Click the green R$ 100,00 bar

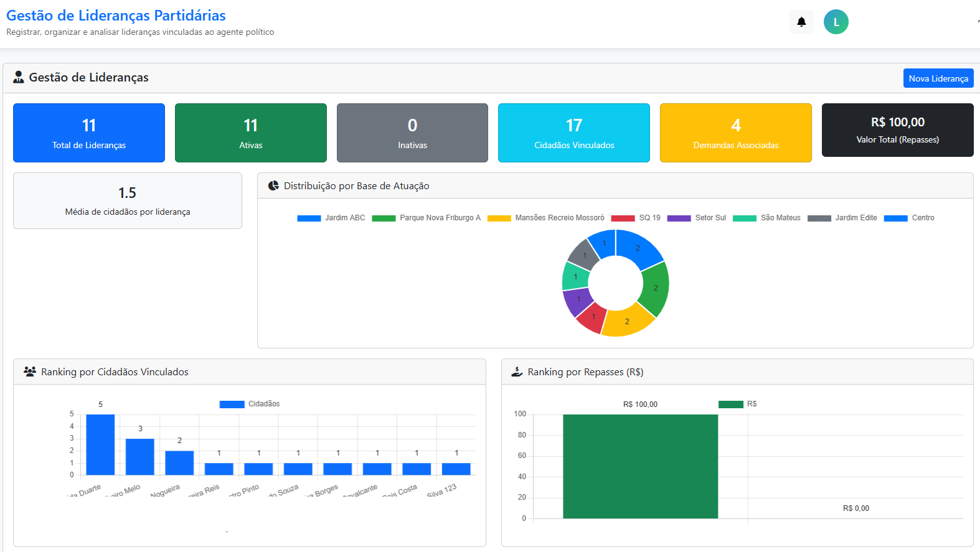(x=640, y=466)
